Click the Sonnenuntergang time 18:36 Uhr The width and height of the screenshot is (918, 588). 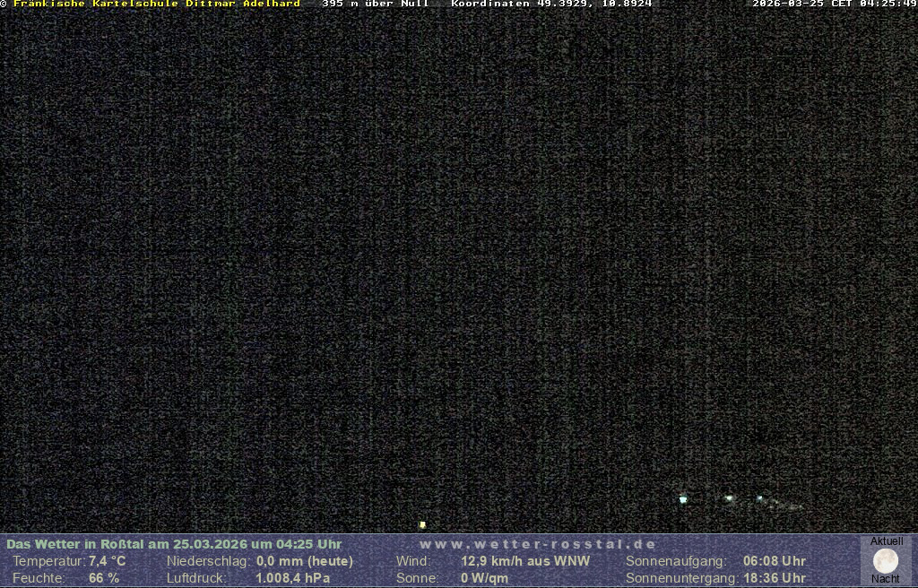tap(775, 578)
